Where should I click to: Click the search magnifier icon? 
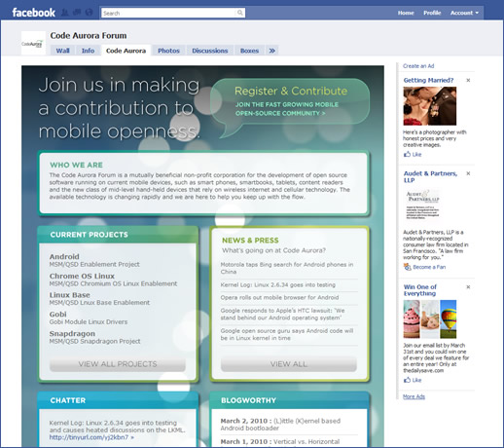[x=240, y=13]
